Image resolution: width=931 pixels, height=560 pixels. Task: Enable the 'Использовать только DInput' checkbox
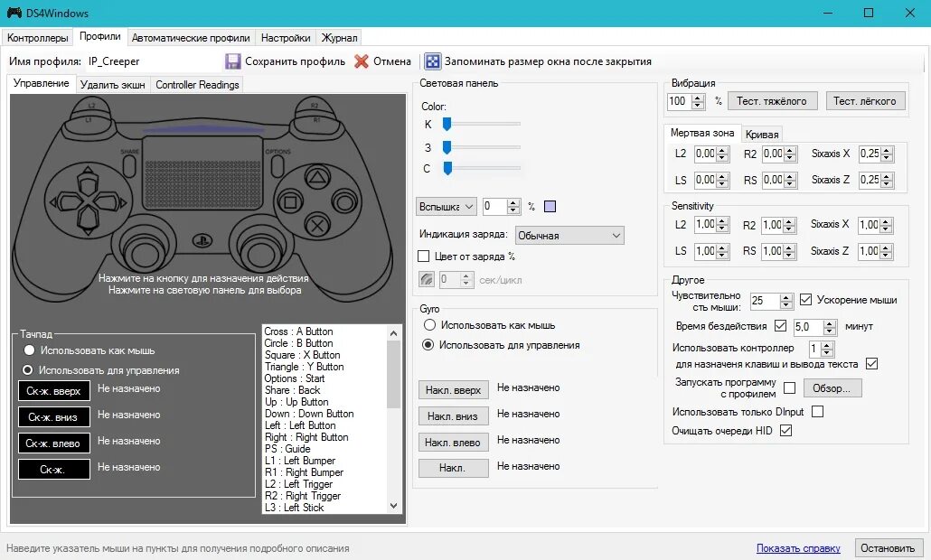pyautogui.click(x=818, y=411)
